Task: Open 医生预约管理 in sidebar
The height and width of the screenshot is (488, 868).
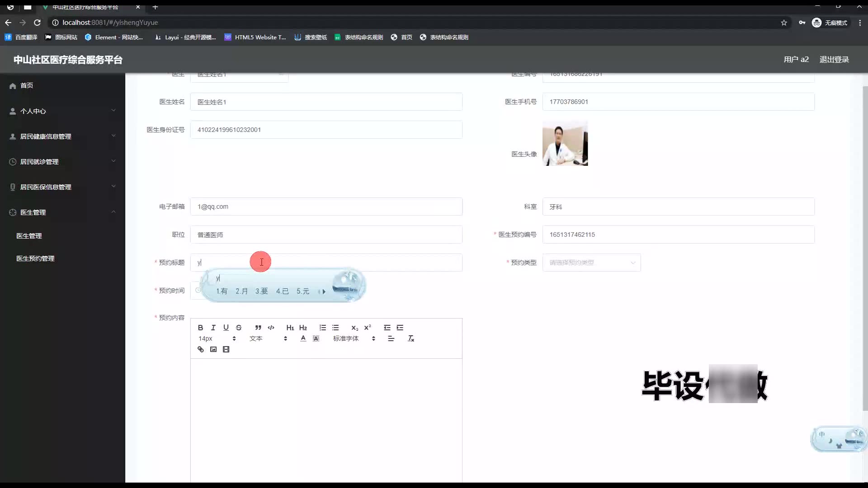Action: (35, 258)
